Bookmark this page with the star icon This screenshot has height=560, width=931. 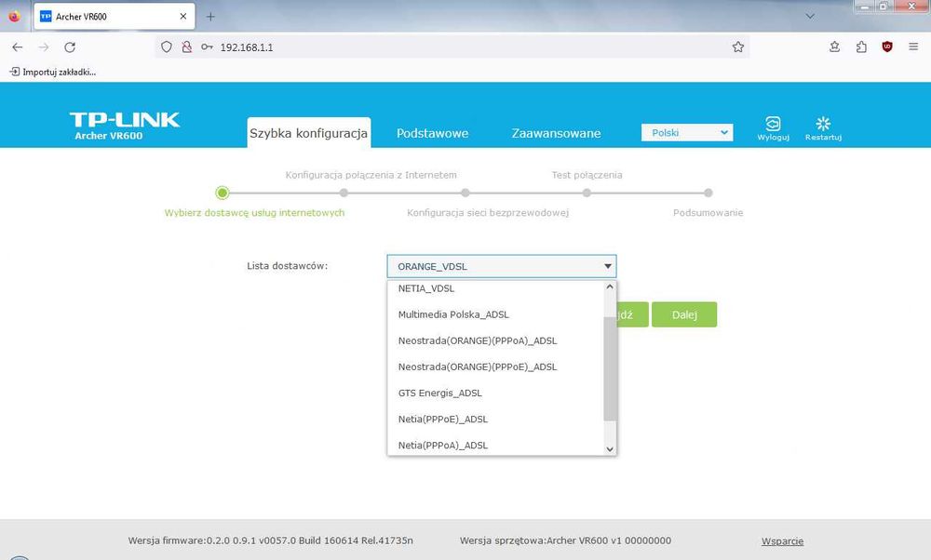(x=738, y=47)
